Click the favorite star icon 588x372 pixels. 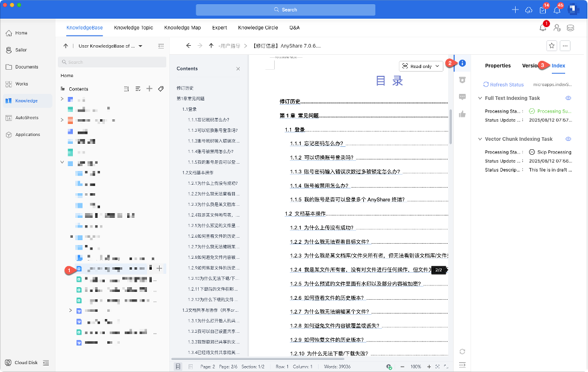(551, 46)
